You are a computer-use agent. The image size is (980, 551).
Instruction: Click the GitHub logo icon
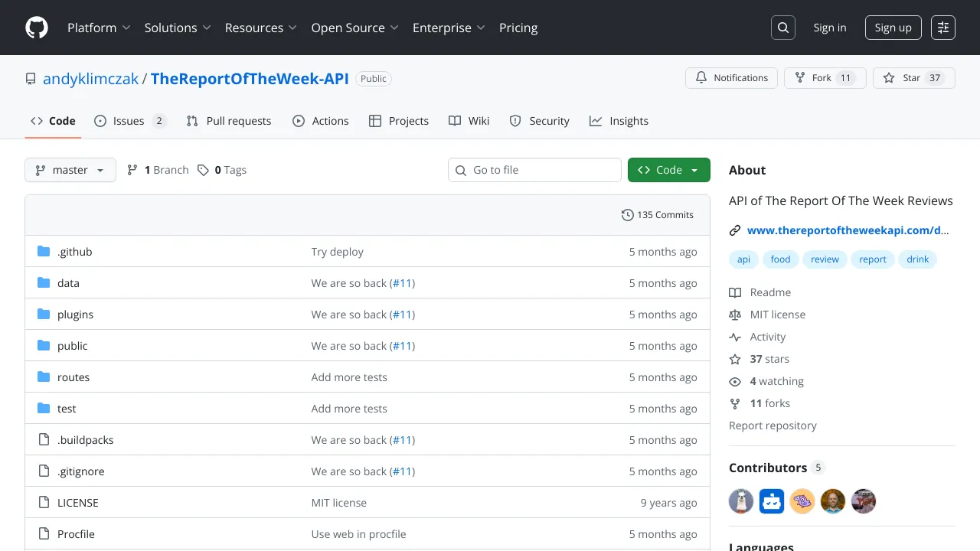pos(37,28)
